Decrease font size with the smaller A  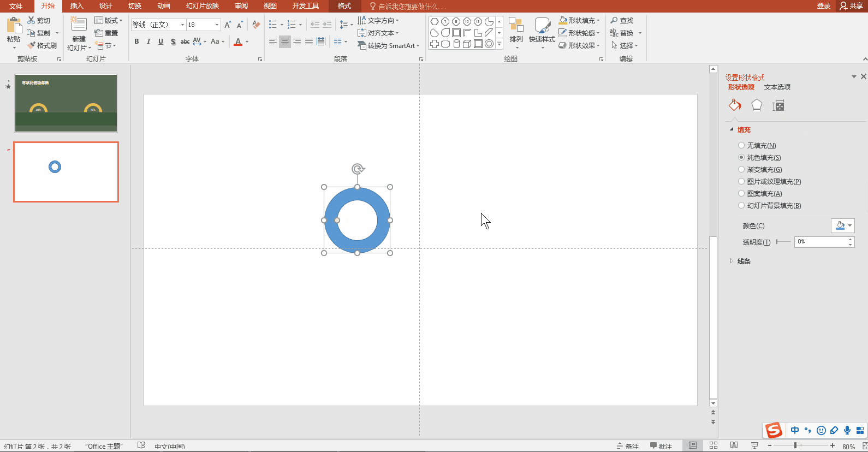(240, 25)
